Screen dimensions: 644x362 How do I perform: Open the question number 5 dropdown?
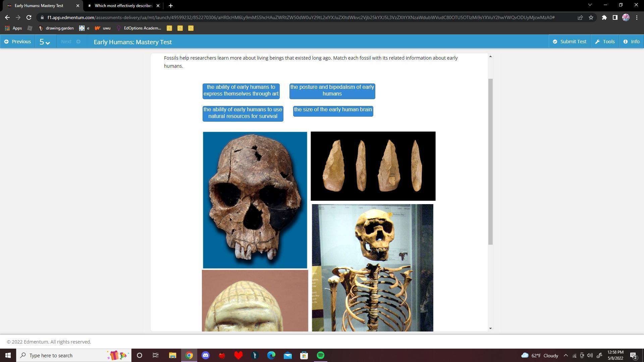point(45,42)
